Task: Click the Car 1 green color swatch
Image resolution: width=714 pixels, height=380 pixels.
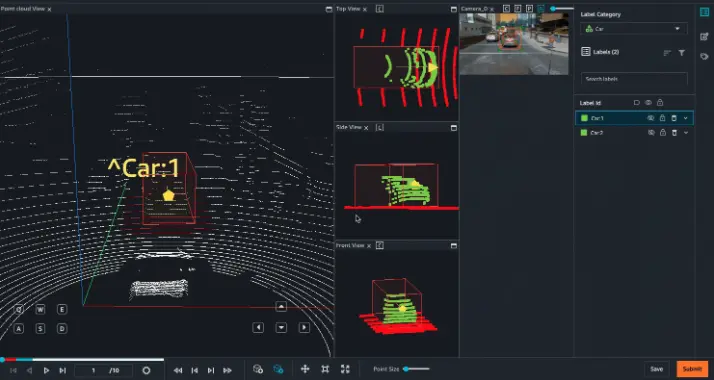Action: point(584,118)
